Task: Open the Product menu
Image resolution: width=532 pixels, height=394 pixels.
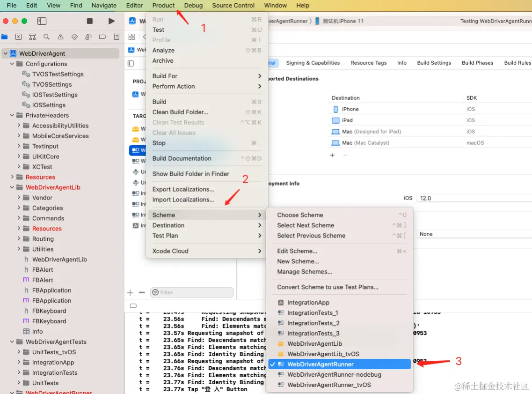Action: tap(163, 6)
